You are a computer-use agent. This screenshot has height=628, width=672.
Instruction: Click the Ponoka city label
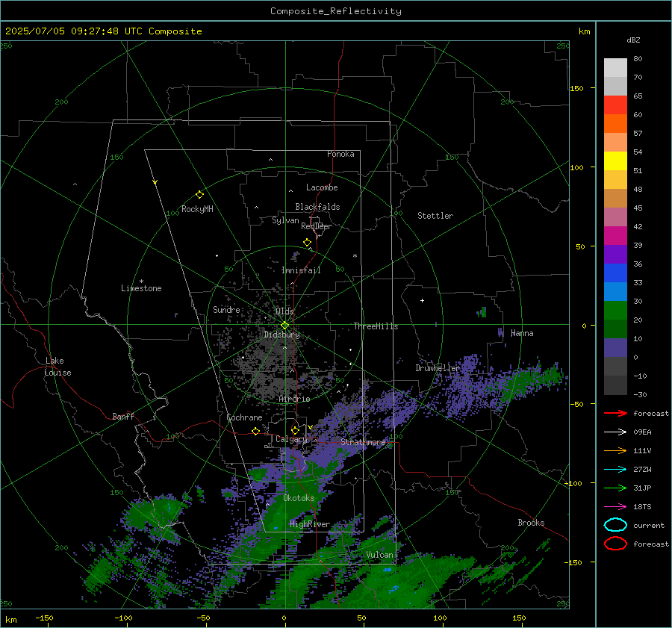coord(340,154)
